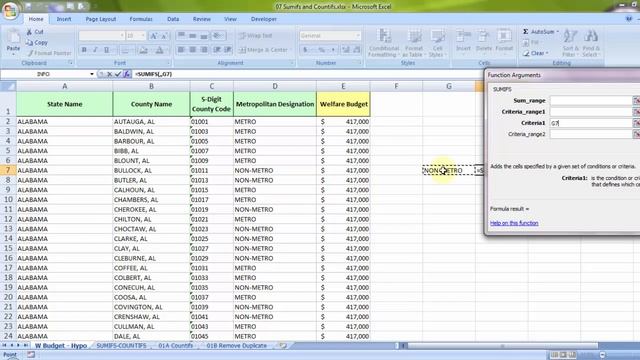Open the Page Layout ribbon tab
This screenshot has width=640, height=360.
[x=101, y=19]
